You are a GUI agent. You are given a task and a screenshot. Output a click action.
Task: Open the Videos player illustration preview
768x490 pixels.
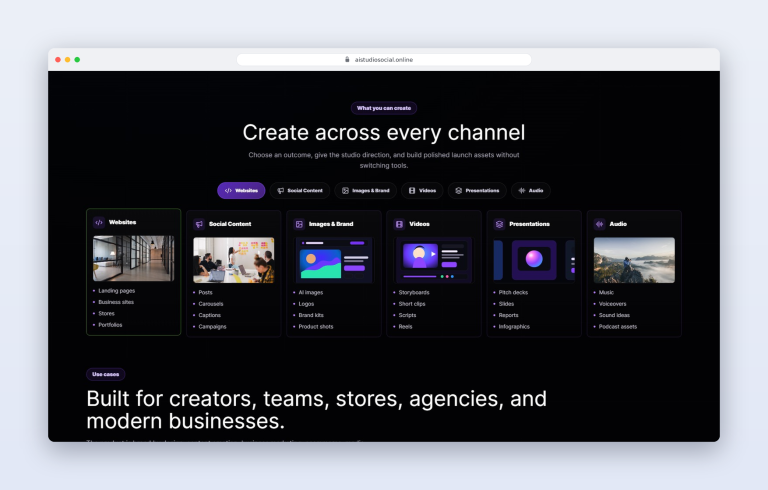coord(434,260)
